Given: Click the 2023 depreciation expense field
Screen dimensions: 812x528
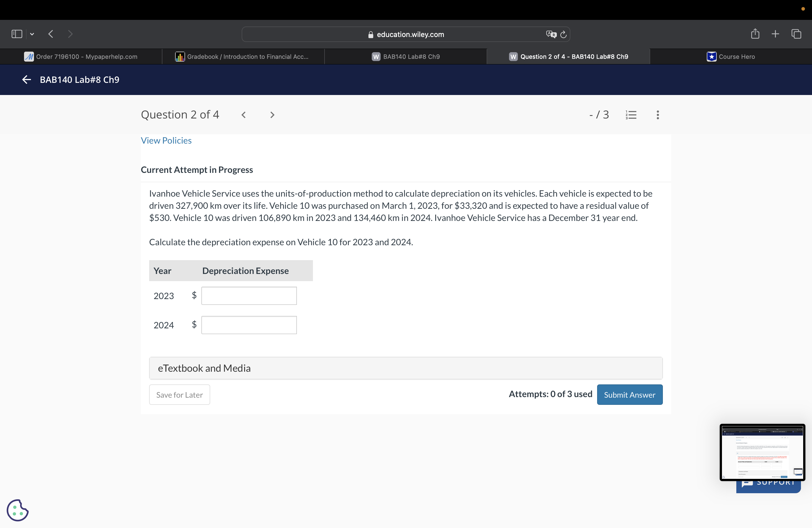Looking at the screenshot, I should click(x=249, y=296).
